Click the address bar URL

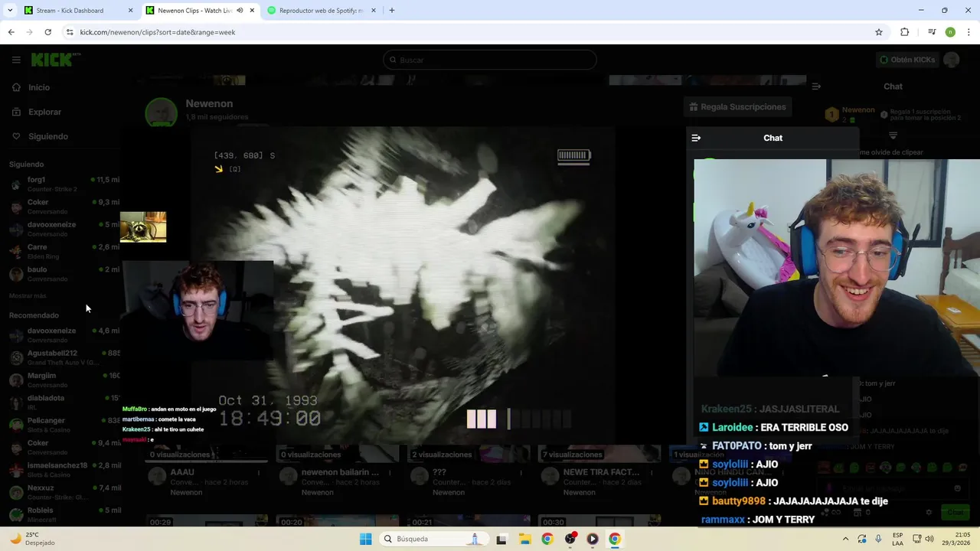[157, 32]
